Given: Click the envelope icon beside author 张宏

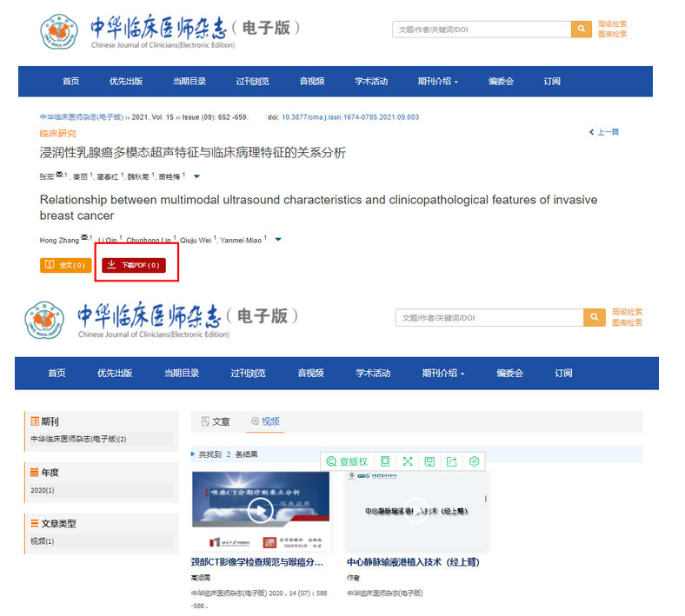Looking at the screenshot, I should click(59, 175).
